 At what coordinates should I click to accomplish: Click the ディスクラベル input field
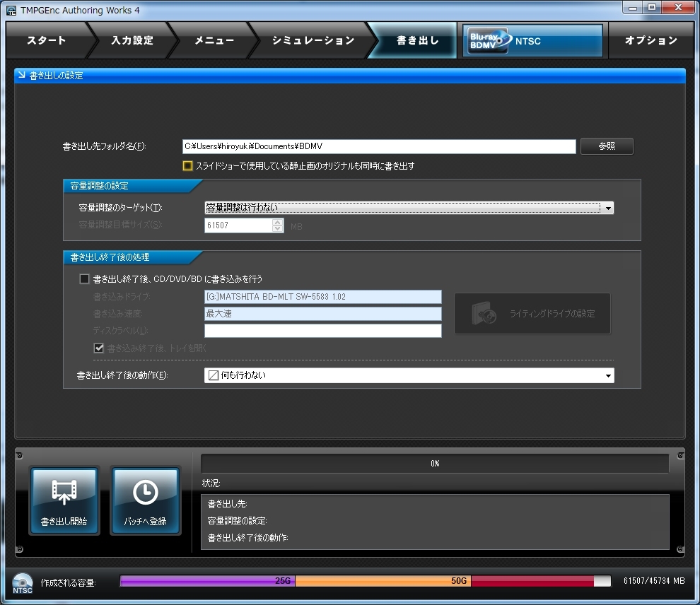pos(322,331)
